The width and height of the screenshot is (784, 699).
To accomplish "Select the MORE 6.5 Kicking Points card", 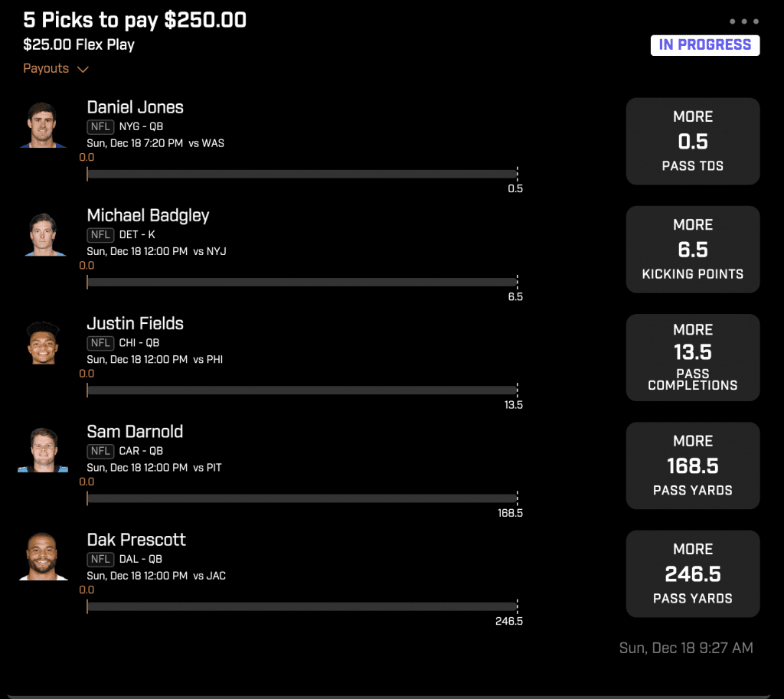I will pos(692,249).
